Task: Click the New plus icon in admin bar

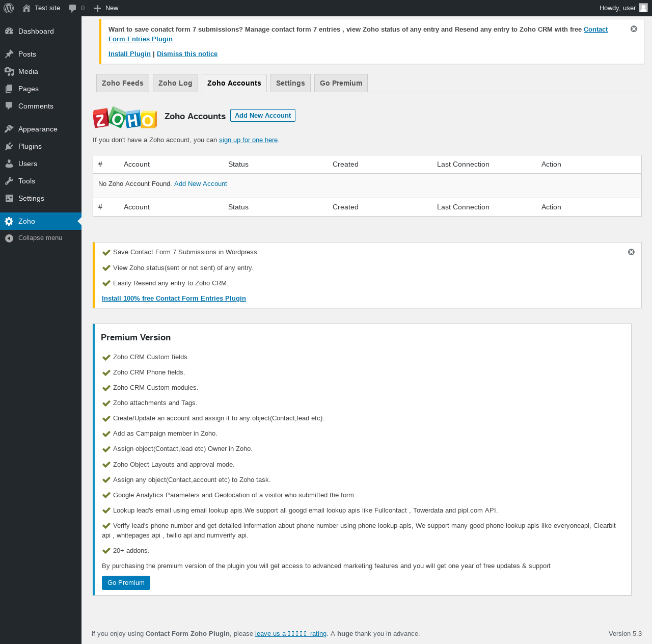Action: click(x=98, y=8)
